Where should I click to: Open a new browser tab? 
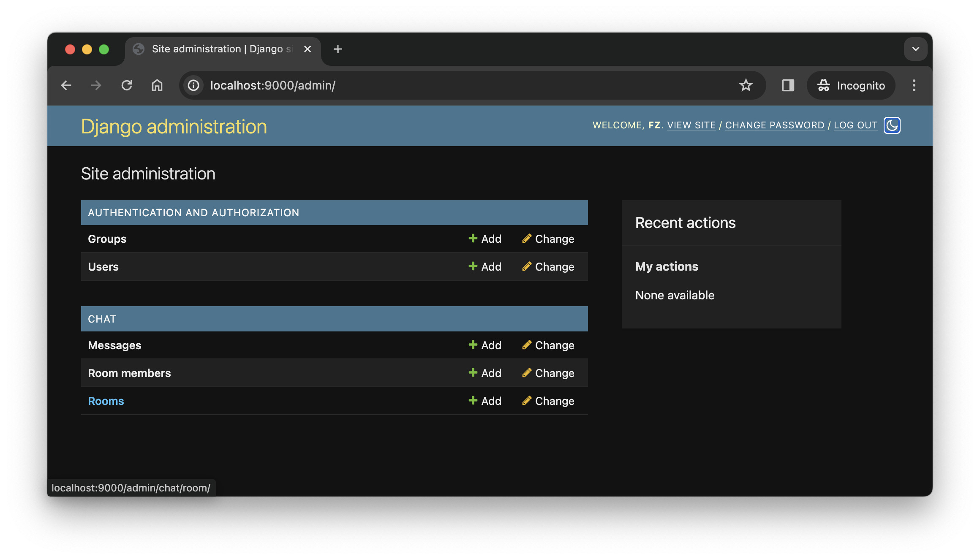(338, 49)
